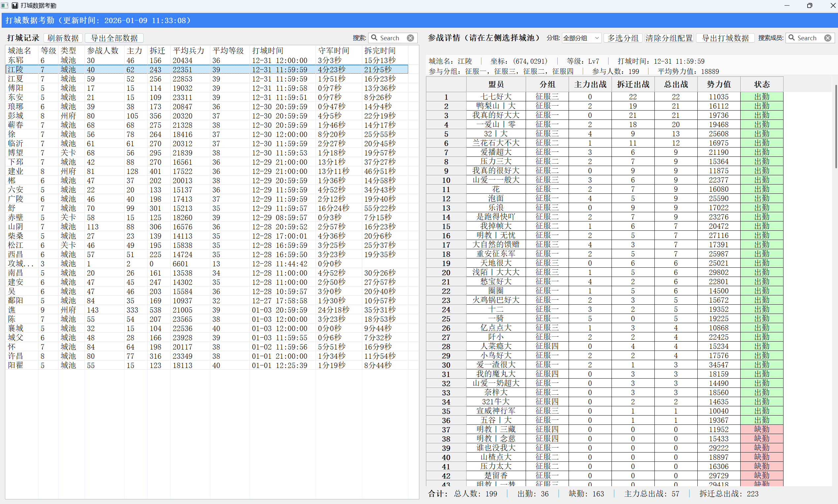Click the 清除分组配置 button

tap(669, 38)
